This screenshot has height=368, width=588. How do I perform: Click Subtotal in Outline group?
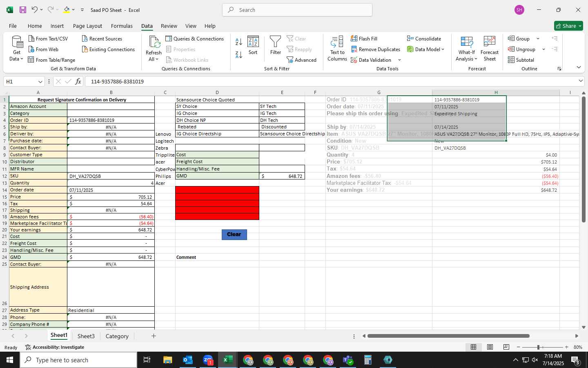tap(521, 60)
